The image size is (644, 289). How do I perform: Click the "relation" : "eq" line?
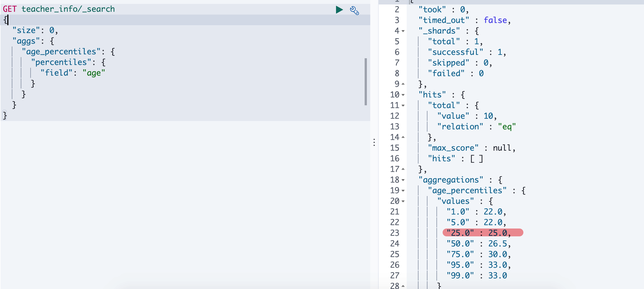(x=477, y=127)
